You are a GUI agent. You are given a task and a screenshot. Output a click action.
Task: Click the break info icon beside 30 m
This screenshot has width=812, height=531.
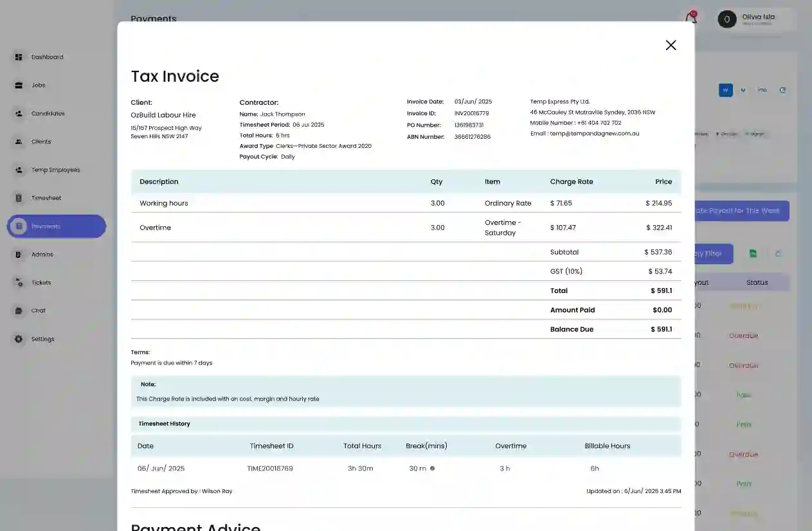(x=432, y=469)
